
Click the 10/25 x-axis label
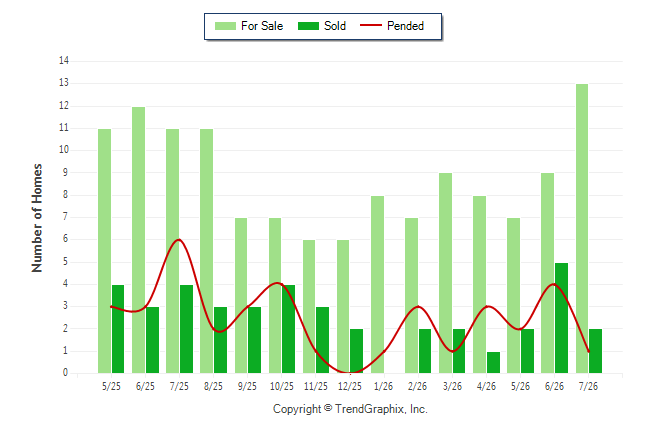pyautogui.click(x=282, y=386)
